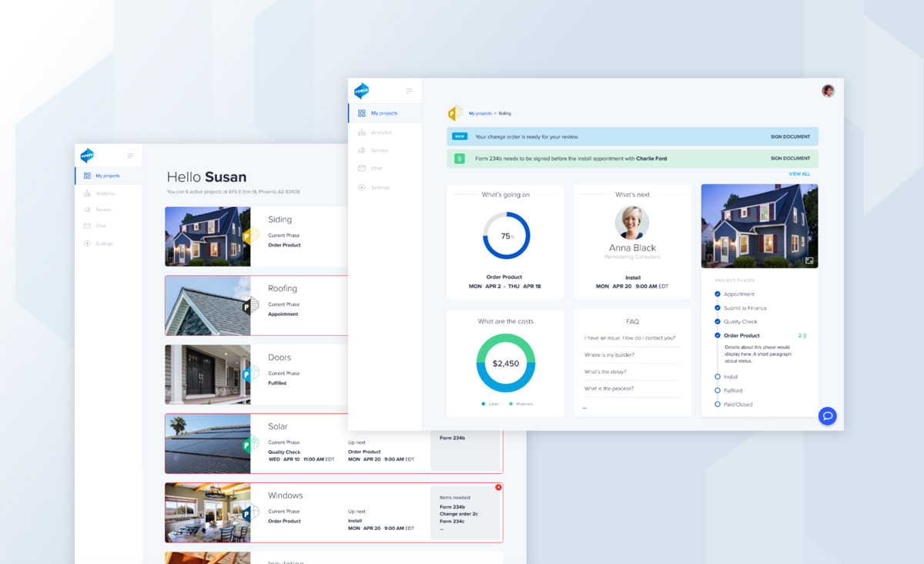Click the Order Product phase checkmark
924x564 pixels.
point(718,336)
